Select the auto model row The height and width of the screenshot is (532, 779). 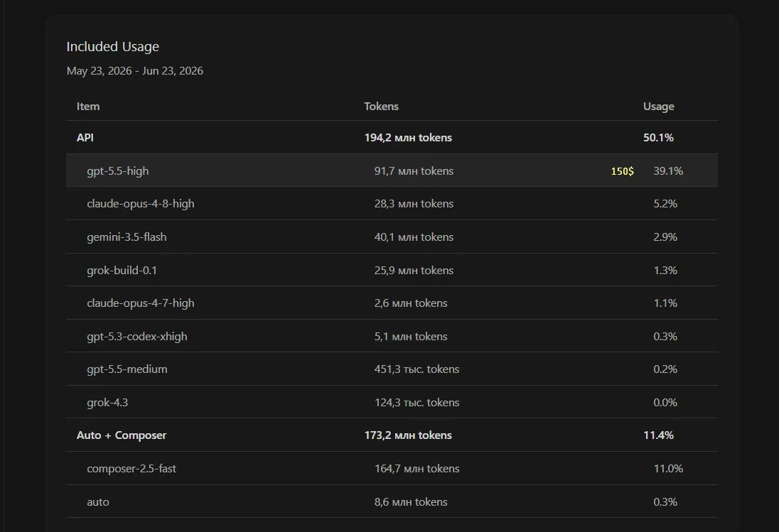392,501
